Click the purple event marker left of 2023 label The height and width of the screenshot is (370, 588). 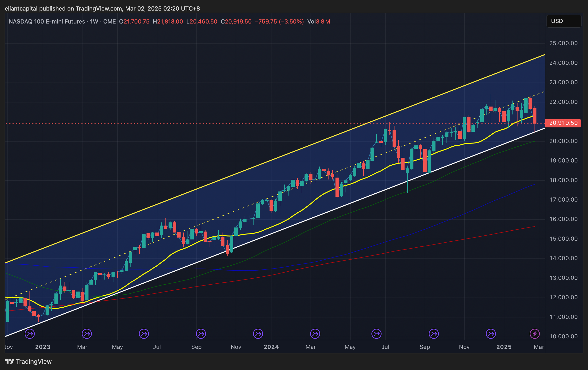point(30,334)
